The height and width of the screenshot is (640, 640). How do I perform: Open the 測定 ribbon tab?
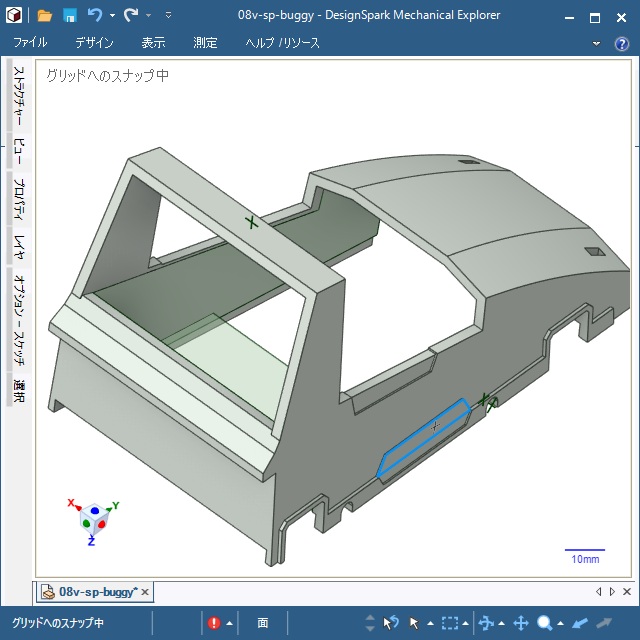(205, 43)
